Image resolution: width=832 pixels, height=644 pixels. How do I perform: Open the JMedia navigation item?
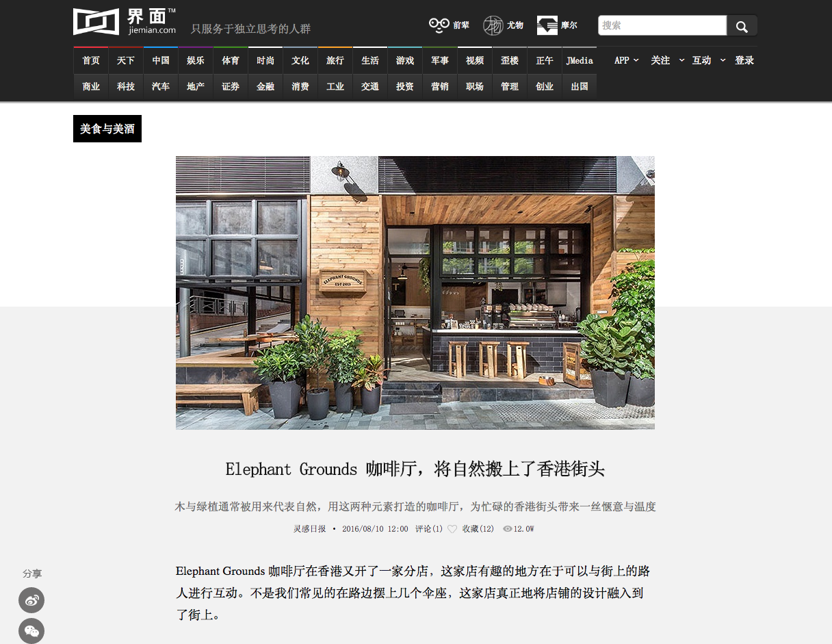579,60
